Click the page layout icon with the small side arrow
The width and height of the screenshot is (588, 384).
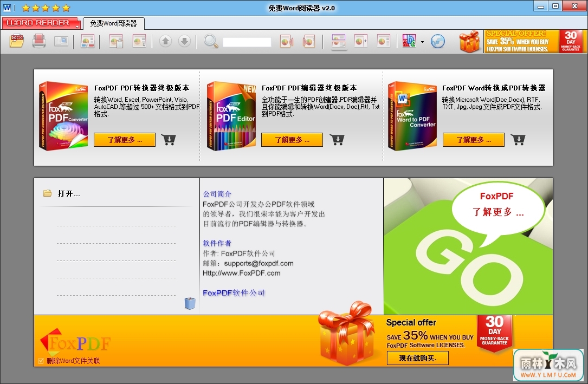click(x=361, y=41)
